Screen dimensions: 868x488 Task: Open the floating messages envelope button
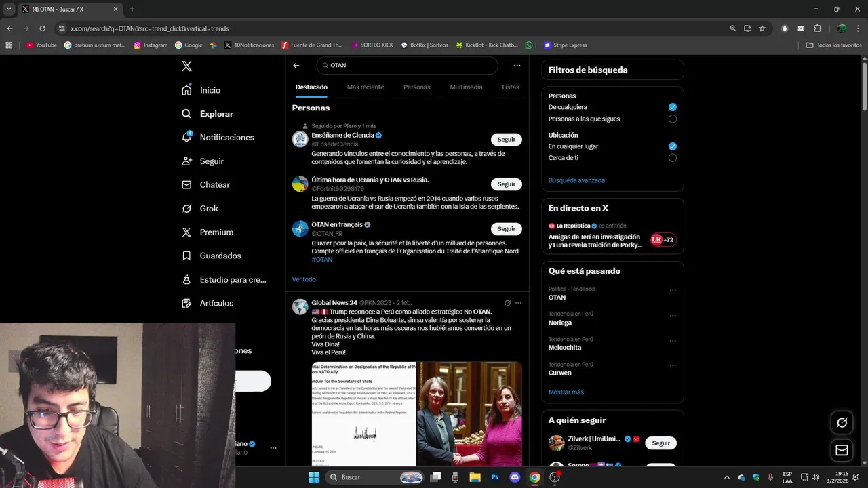tap(842, 450)
